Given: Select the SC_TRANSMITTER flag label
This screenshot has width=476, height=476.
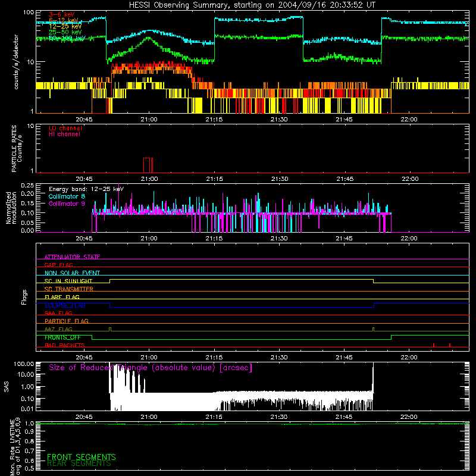Looking at the screenshot, I should tap(69, 289).
